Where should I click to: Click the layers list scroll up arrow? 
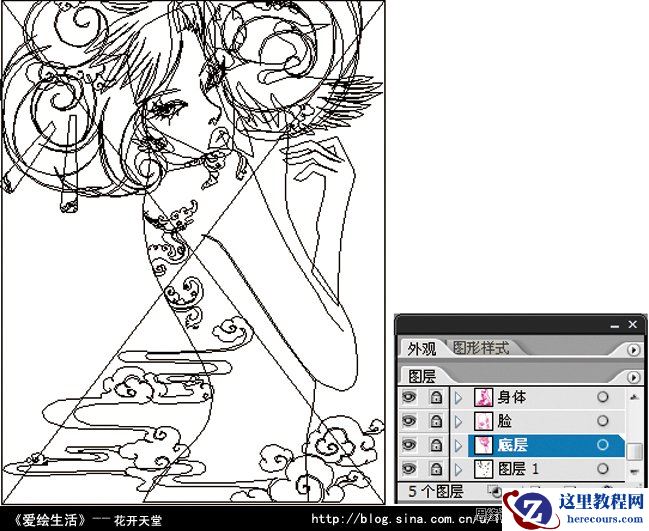click(x=634, y=397)
